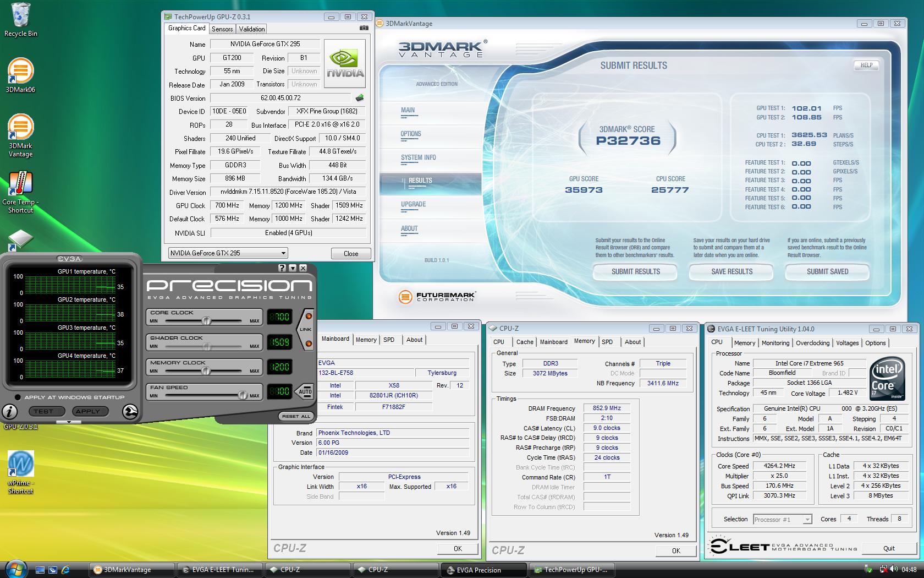Image resolution: width=924 pixels, height=578 pixels.
Task: Open the Core Temp shortcut icon
Action: point(20,192)
